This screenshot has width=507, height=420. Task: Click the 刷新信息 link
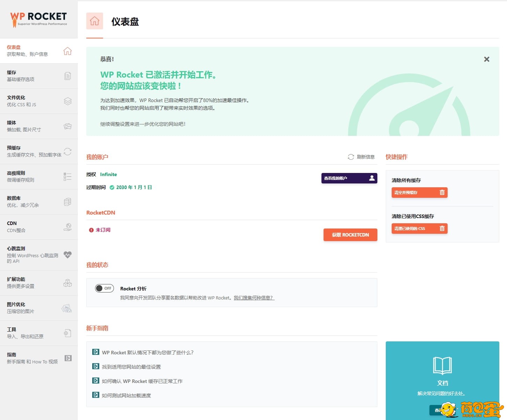point(365,157)
